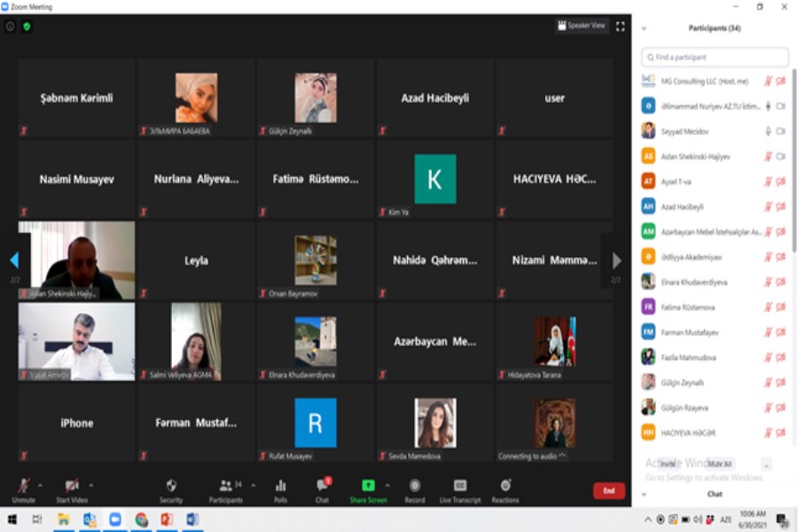
Task: Open PowerPoint from the taskbar
Action: tap(167, 520)
